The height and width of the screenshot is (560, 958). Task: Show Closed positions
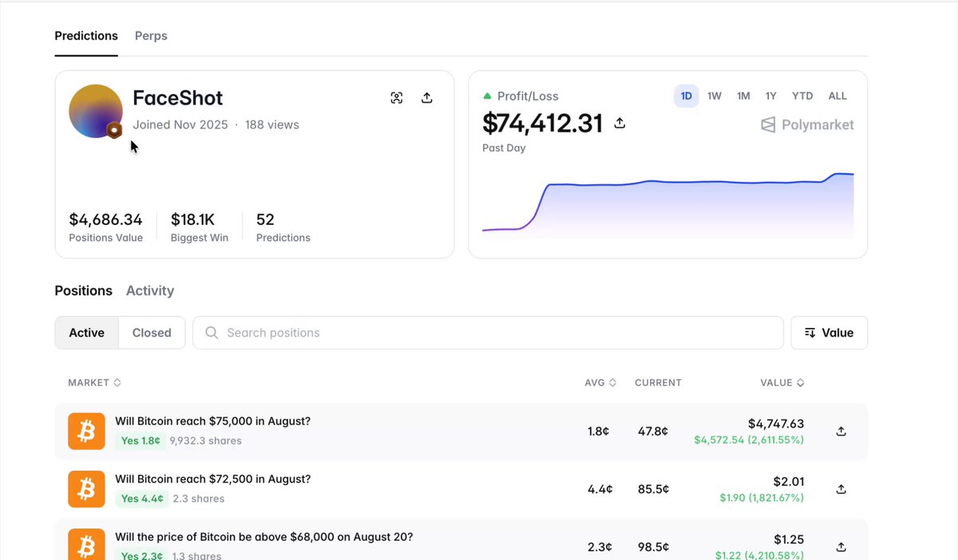(x=152, y=333)
